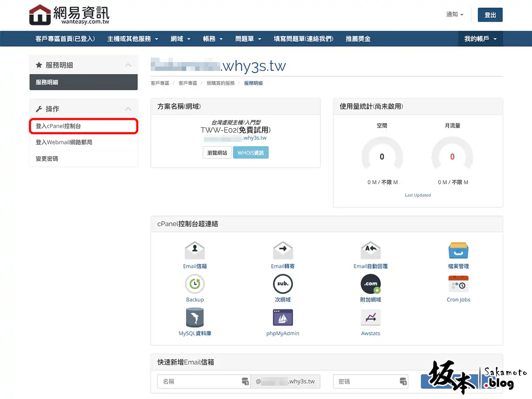Image resolution: width=532 pixels, height=399 pixels.
Task: Open the Email自動回覆 autoresponder icon
Action: coord(371,251)
